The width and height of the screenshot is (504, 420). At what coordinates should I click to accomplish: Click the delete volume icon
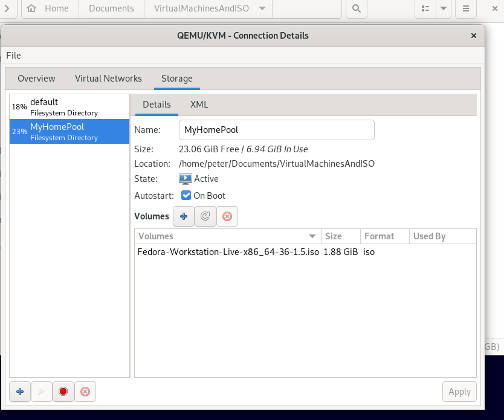(x=227, y=216)
